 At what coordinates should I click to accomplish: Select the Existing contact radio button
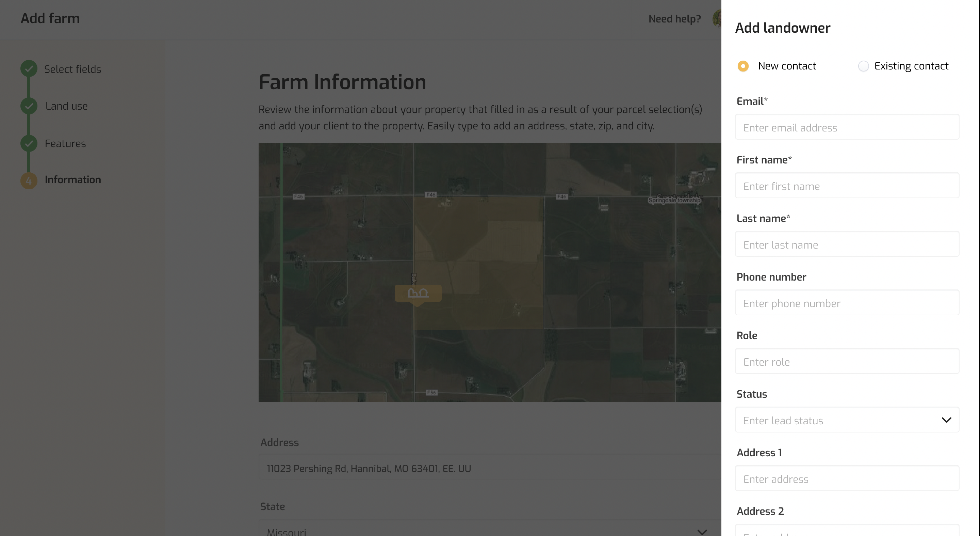pos(863,66)
